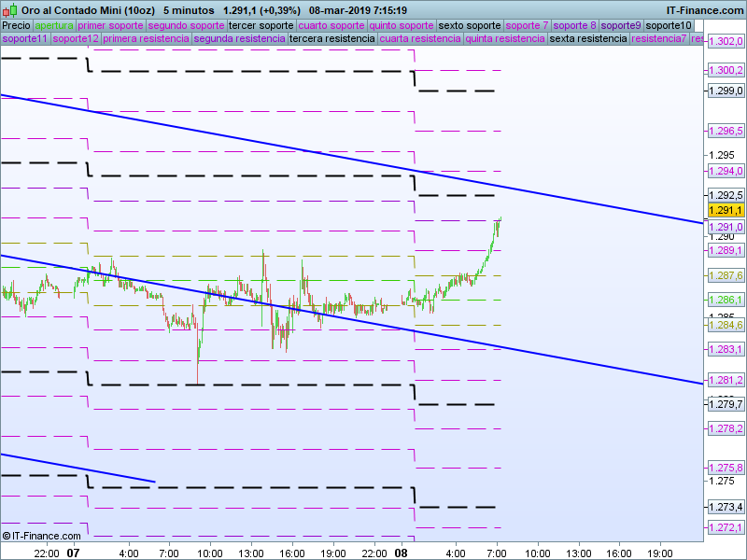The image size is (747, 560).
Task: Click the 'tercera resistencia' legend label
Action: click(331, 39)
